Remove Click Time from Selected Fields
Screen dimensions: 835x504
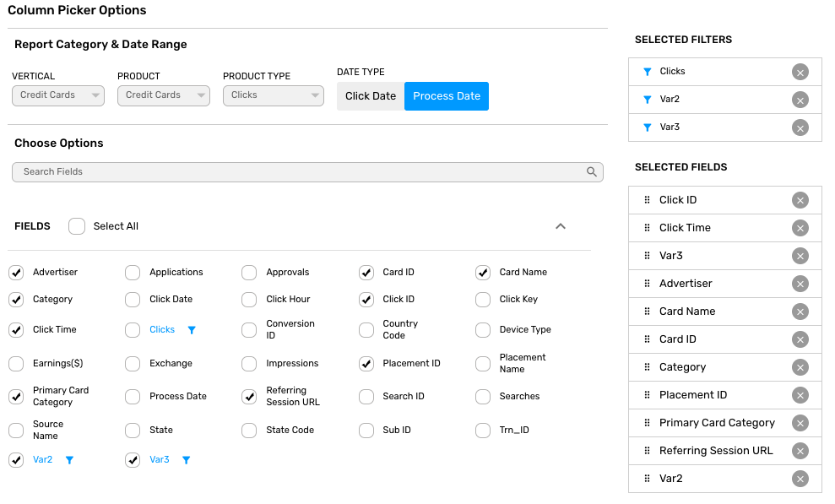pos(800,228)
